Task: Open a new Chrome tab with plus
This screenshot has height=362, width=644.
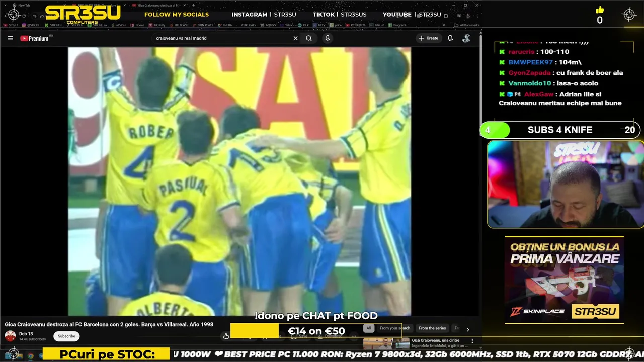Action: click(194, 5)
